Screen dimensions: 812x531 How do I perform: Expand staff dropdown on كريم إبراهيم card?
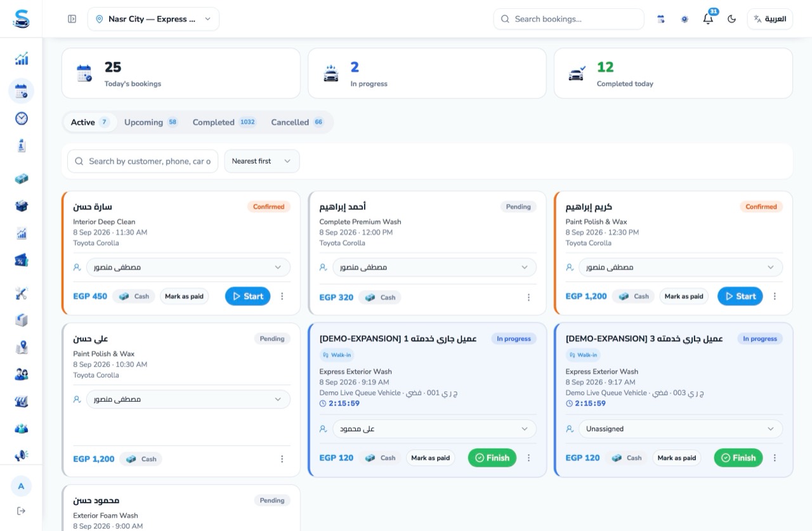pyautogui.click(x=681, y=267)
